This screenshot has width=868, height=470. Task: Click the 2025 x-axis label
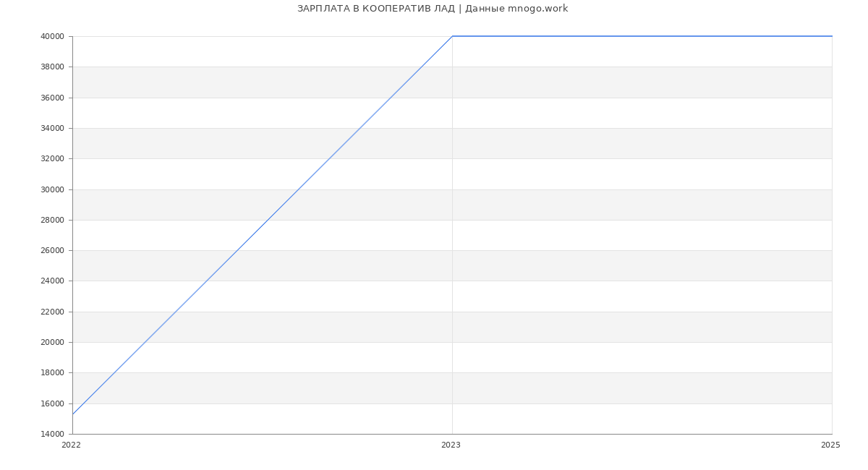tap(830, 445)
